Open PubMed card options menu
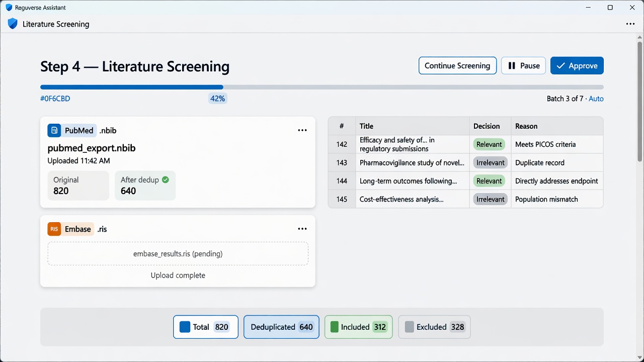This screenshot has width=644, height=362. (302, 130)
